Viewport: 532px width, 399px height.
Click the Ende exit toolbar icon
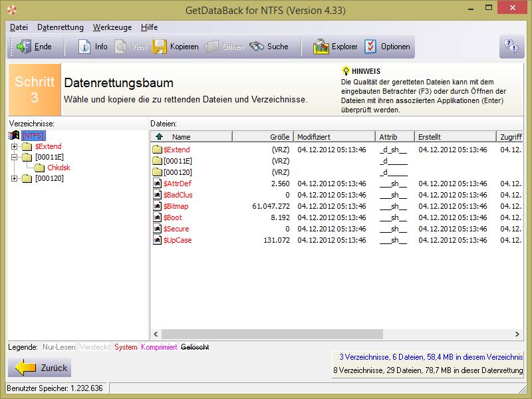point(24,47)
